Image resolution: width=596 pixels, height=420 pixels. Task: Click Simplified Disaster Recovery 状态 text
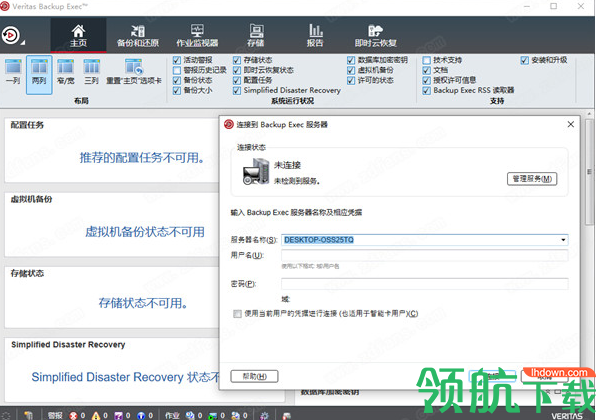(x=125, y=377)
